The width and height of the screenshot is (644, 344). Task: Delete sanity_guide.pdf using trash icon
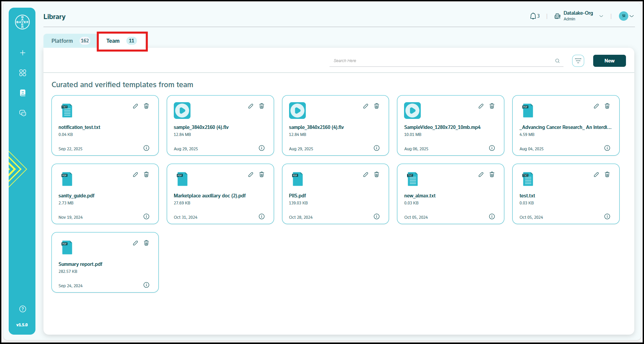click(146, 175)
